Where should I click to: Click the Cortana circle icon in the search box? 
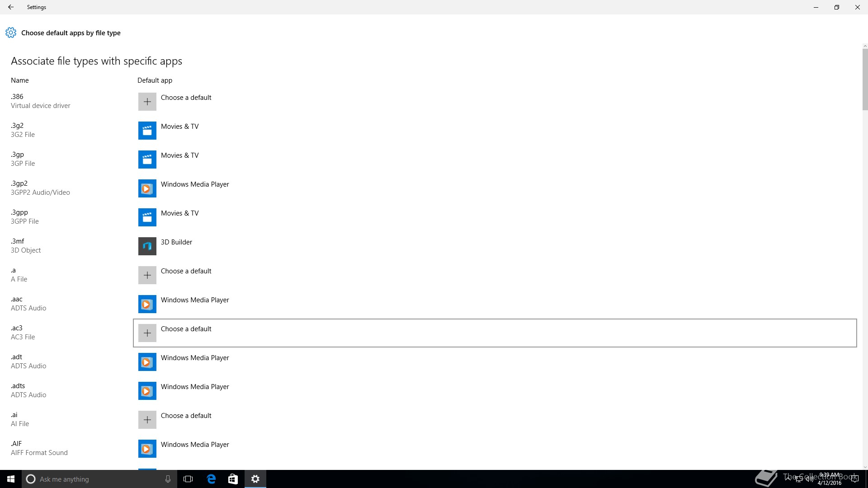coord(31,479)
